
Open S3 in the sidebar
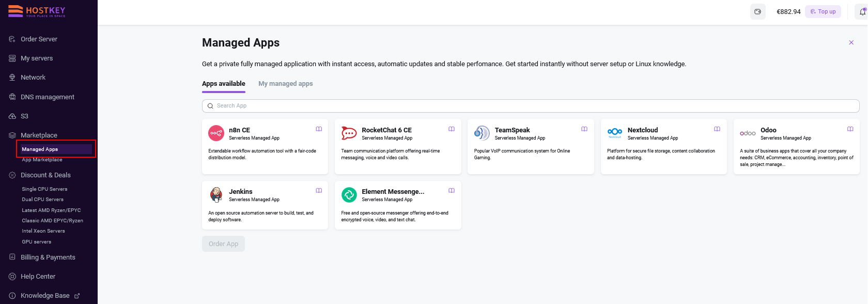click(x=24, y=116)
